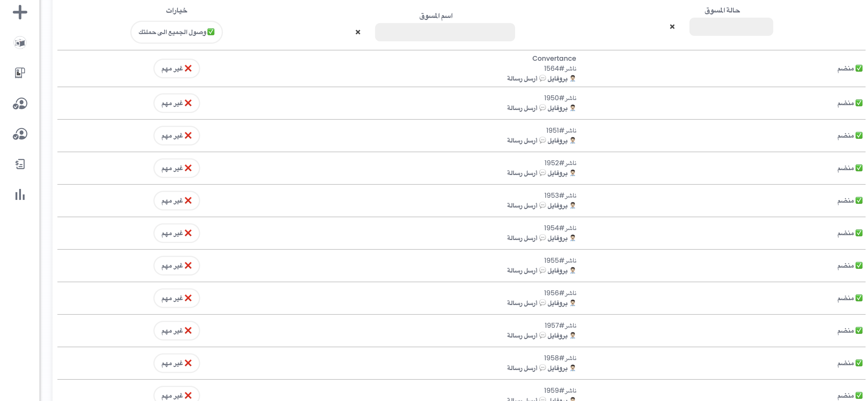
Task: Click أرسل رسالة for publisher #1952
Action: [x=522, y=173]
